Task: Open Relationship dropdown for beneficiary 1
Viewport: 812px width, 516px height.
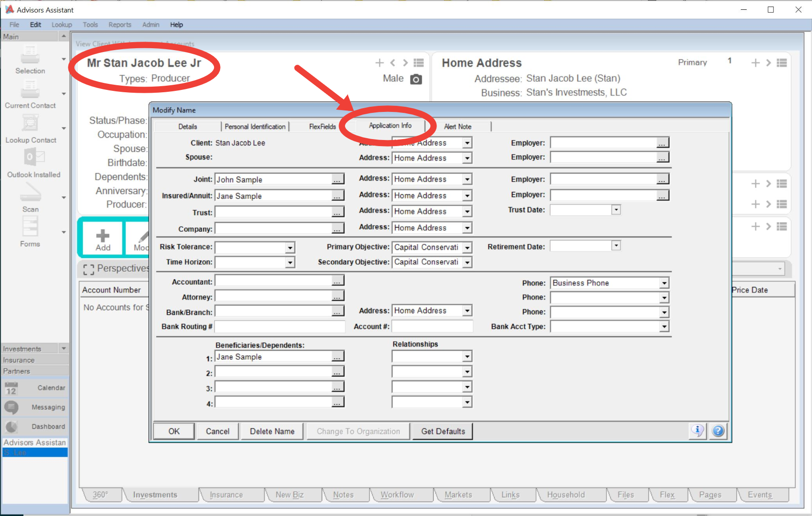Action: point(467,357)
